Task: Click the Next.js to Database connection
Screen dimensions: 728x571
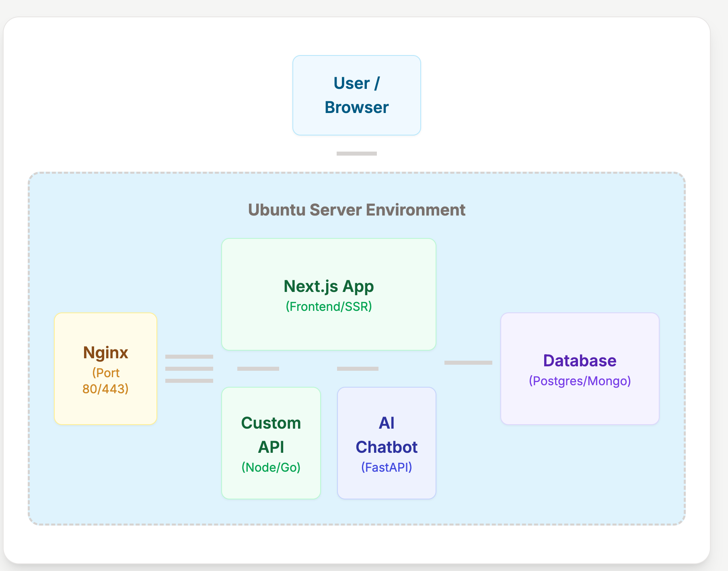Action: 468,362
